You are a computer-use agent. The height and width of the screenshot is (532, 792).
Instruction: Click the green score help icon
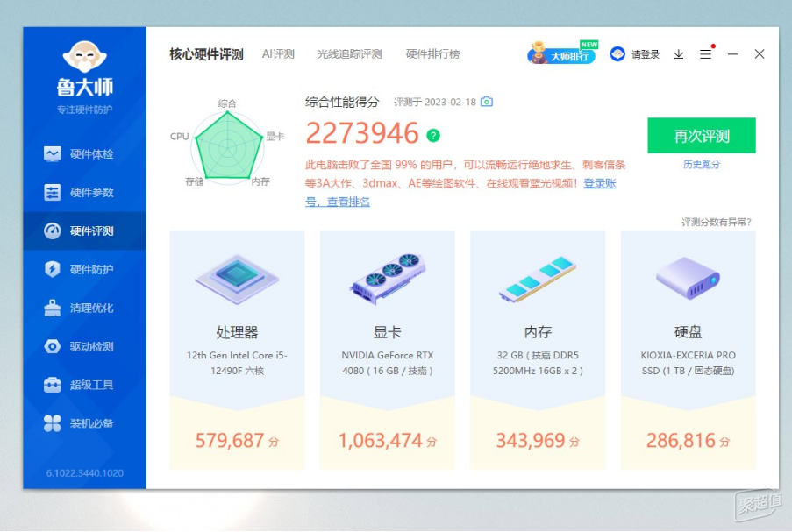point(433,135)
